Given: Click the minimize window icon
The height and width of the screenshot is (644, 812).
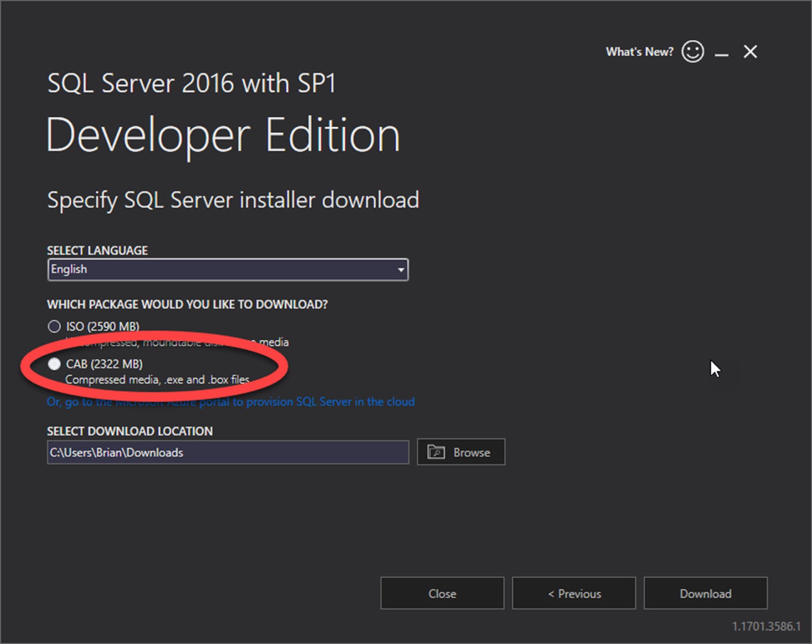Looking at the screenshot, I should pos(721,53).
